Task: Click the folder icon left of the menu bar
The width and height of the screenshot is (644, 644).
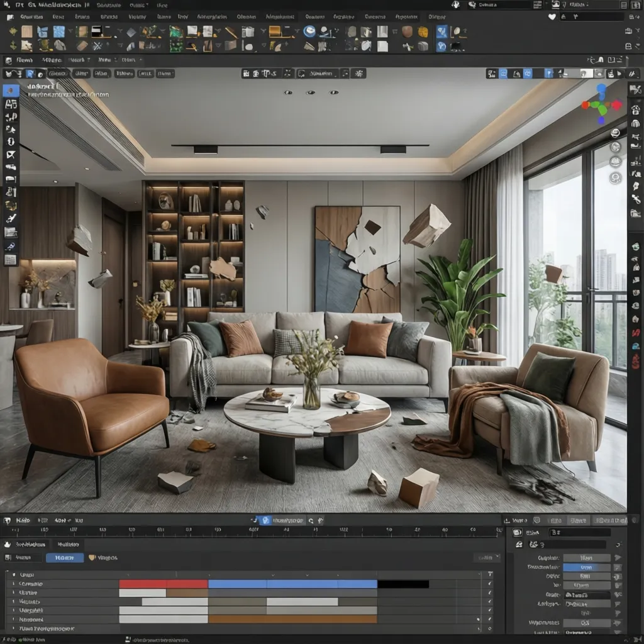Action: pyautogui.click(x=10, y=17)
